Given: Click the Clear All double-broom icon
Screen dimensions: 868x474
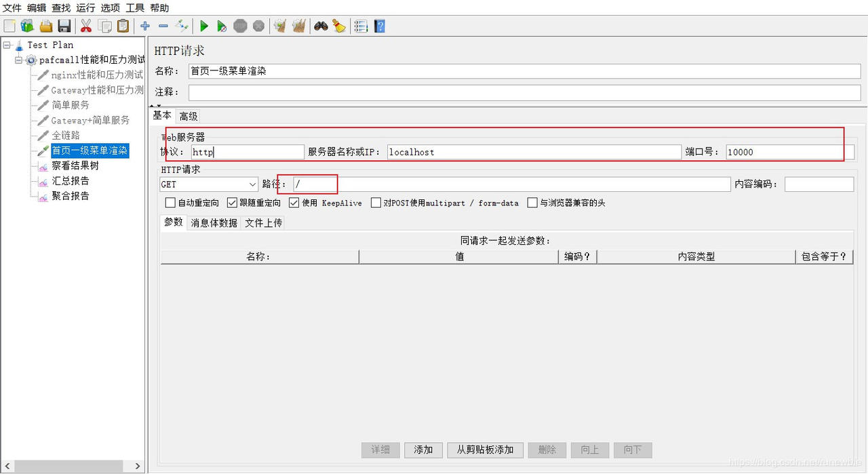Looking at the screenshot, I should (x=298, y=26).
